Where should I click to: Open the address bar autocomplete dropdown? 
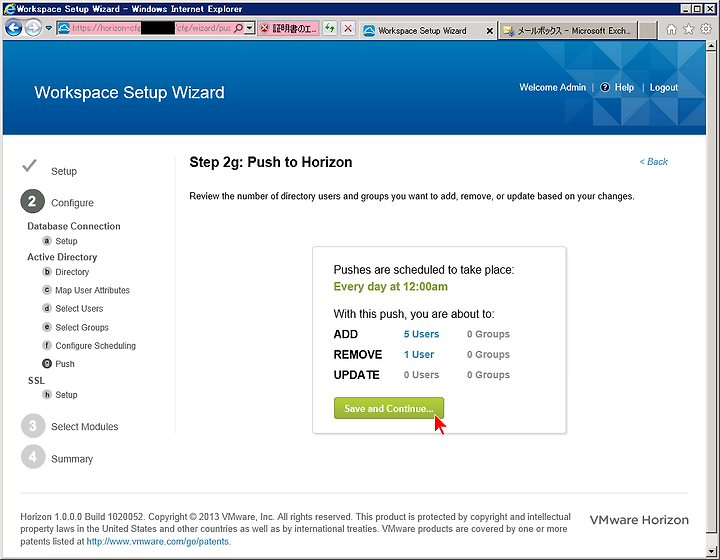(x=249, y=28)
